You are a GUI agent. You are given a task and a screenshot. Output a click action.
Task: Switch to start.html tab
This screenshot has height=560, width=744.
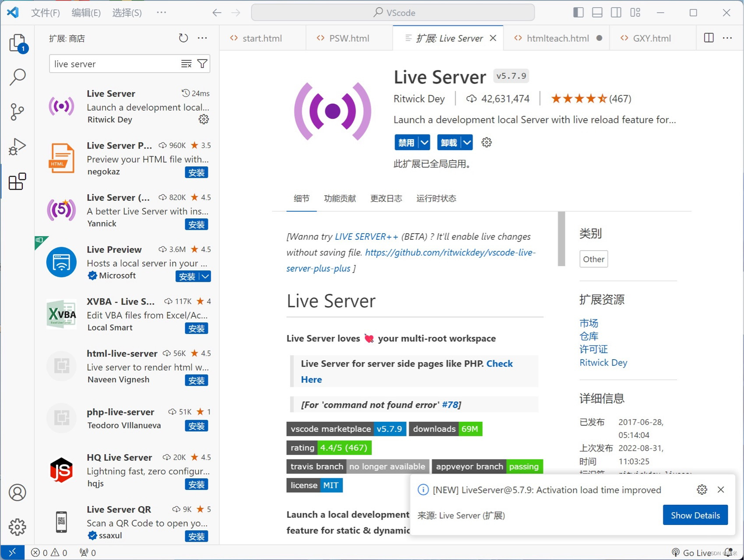(262, 38)
